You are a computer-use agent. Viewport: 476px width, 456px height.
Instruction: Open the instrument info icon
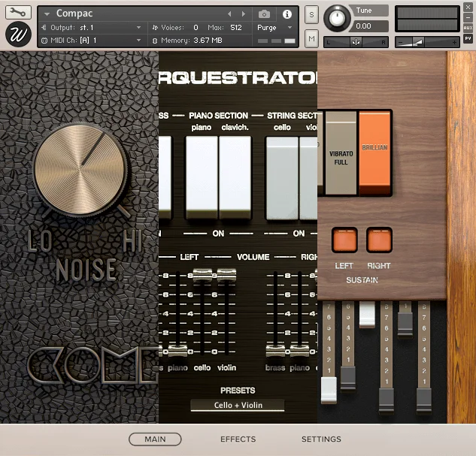[287, 14]
